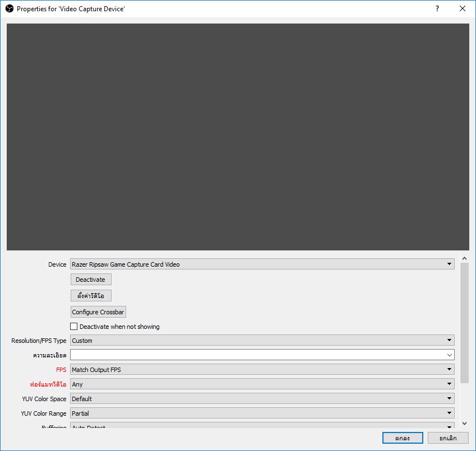Image resolution: width=476 pixels, height=451 pixels.
Task: Expand the Resolution/FPS Type dropdown
Action: coord(262,341)
